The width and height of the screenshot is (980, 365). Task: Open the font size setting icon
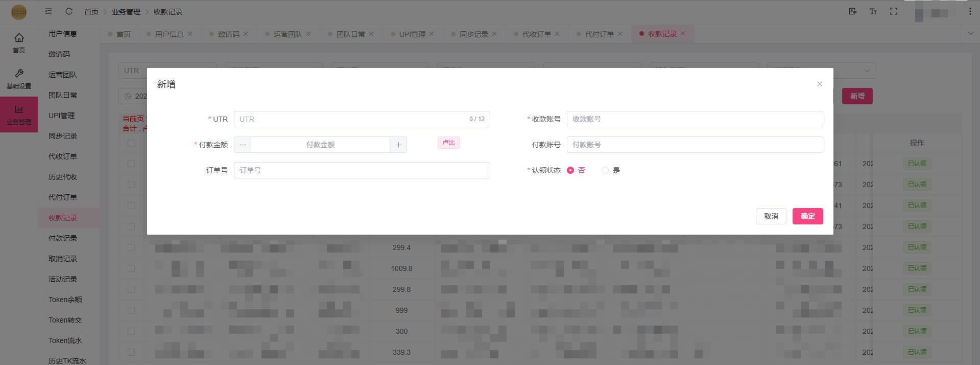pyautogui.click(x=873, y=11)
